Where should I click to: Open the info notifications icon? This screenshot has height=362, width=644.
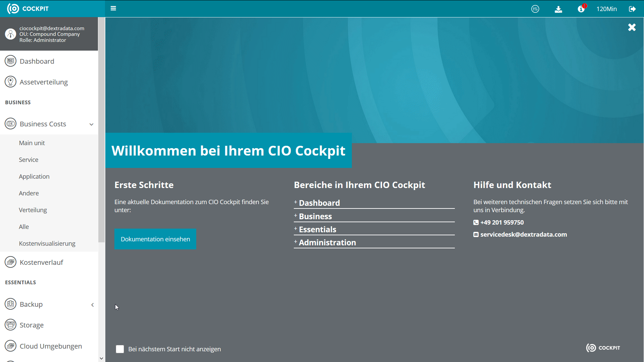[x=581, y=9]
